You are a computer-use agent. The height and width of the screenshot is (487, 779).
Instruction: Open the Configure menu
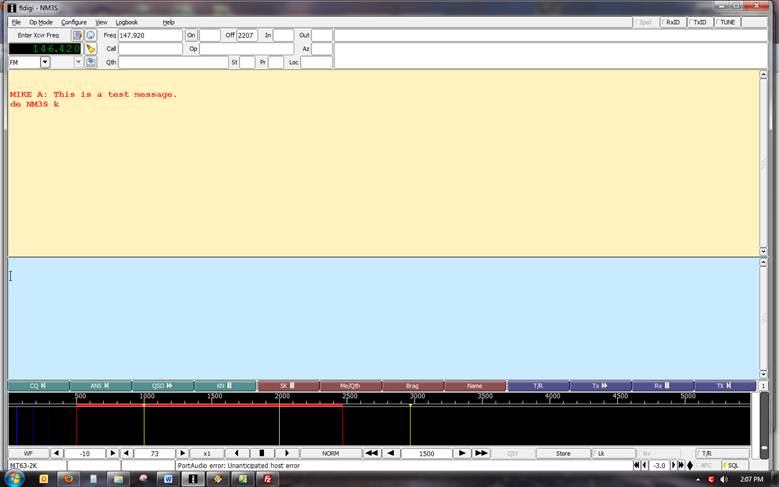(x=74, y=22)
